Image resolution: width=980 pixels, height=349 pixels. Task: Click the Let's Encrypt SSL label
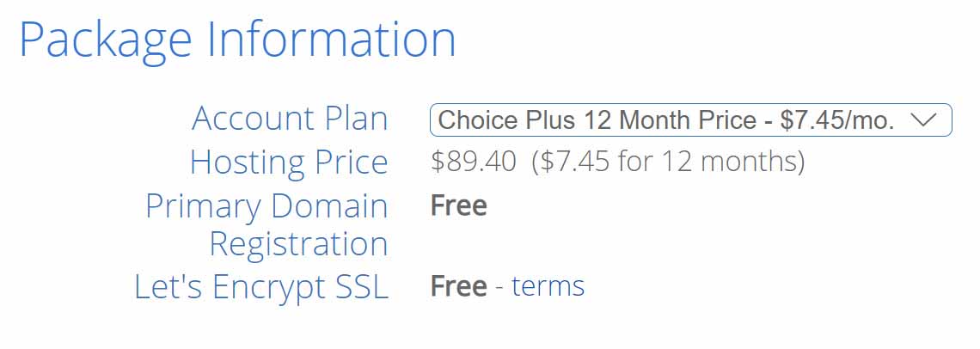point(261,287)
